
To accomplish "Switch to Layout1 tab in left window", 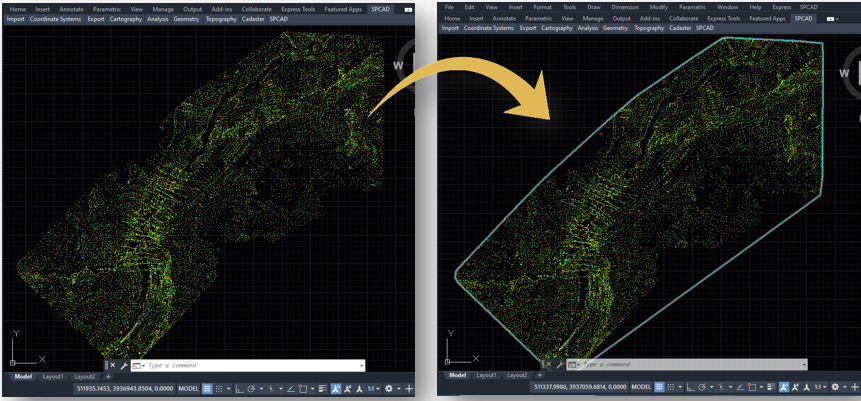I will (53, 377).
